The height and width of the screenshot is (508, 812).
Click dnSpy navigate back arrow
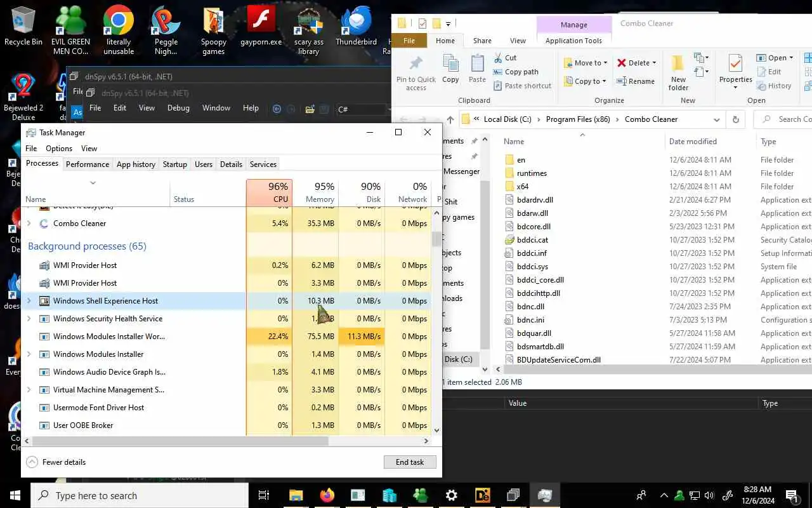pos(277,109)
